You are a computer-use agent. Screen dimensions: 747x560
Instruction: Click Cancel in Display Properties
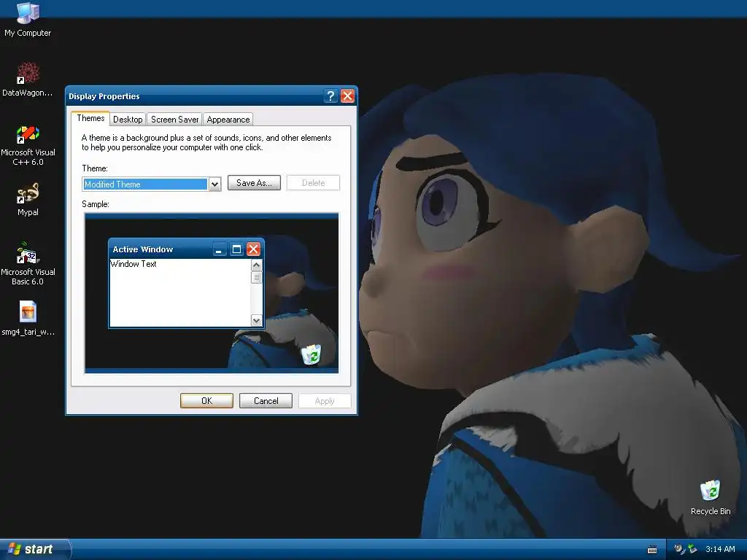(266, 401)
